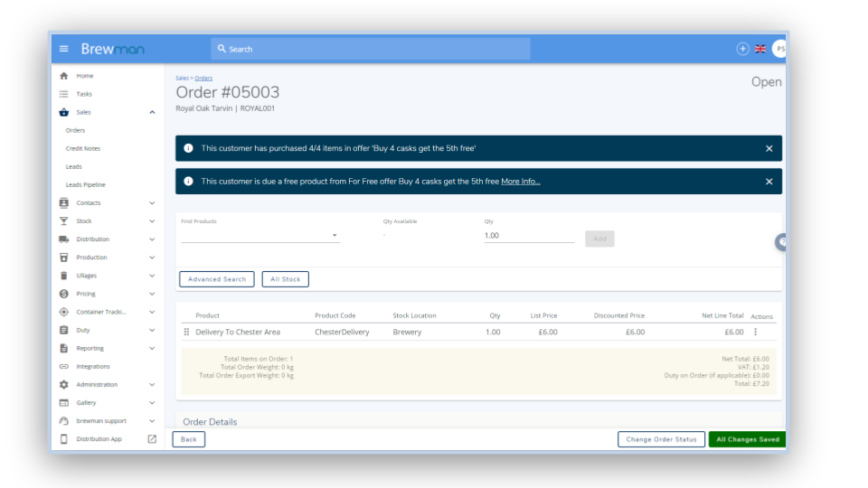Image resolution: width=868 pixels, height=488 pixels.
Task: Click the ChesterDelivery product code cell
Action: click(342, 332)
